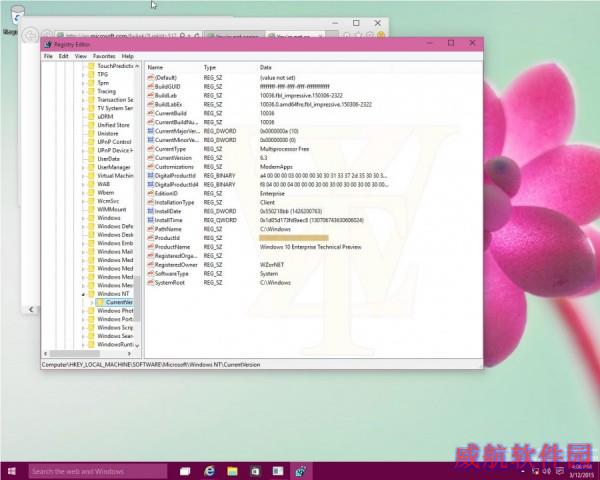Select the SystemRoot value icon
This screenshot has height=480, width=600.
[x=150, y=282]
